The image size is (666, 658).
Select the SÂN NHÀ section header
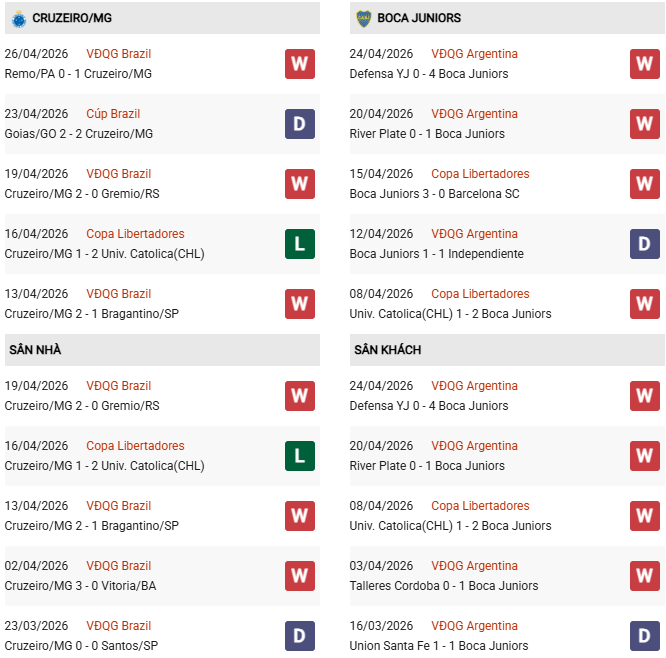pyautogui.click(x=36, y=350)
